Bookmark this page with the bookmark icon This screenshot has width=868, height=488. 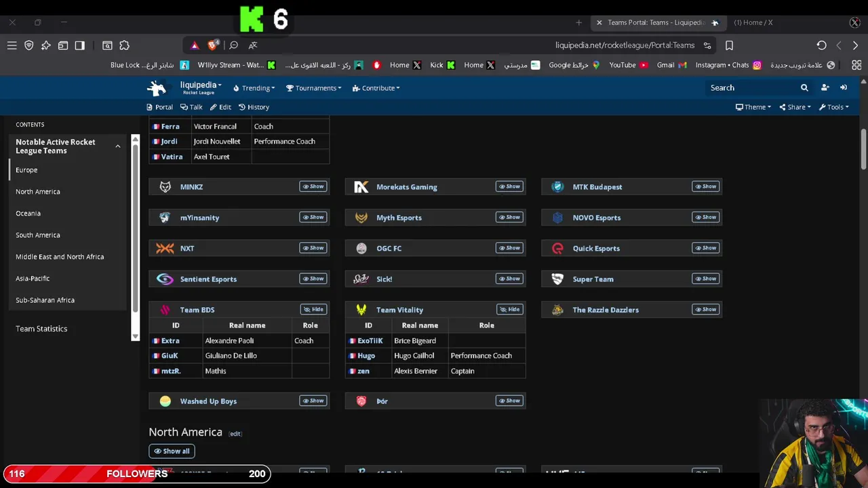coord(729,45)
